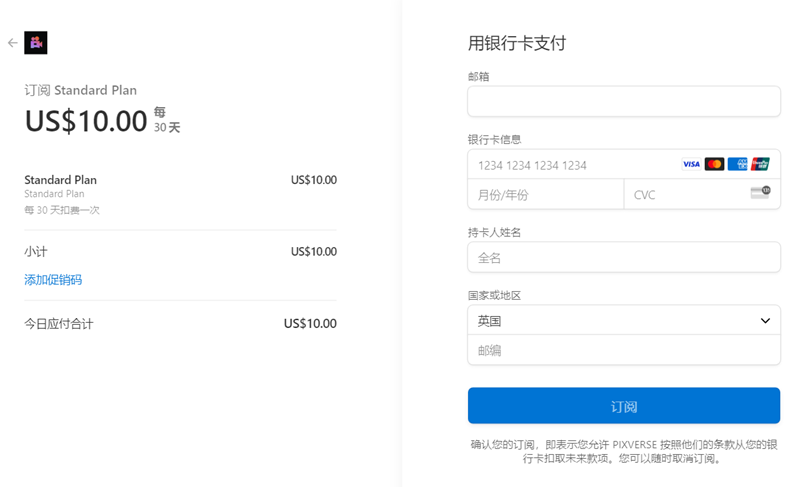Click the Standard Plan line item
This screenshot has width=800, height=487.
(61, 180)
